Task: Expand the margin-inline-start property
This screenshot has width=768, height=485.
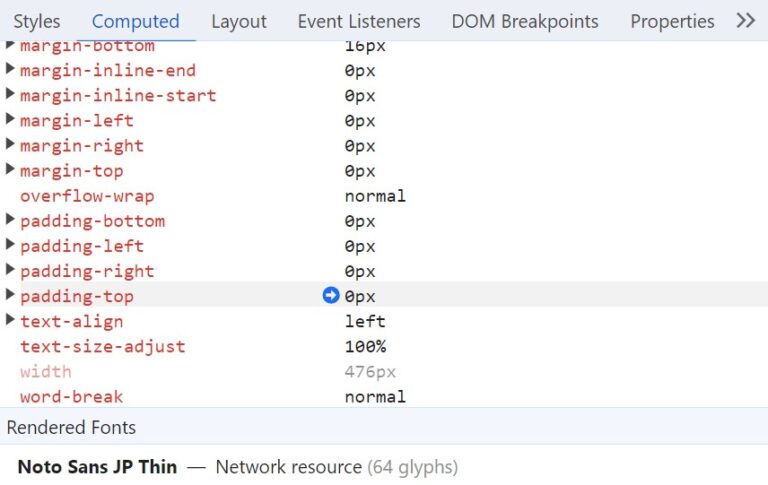Action: tap(11, 95)
